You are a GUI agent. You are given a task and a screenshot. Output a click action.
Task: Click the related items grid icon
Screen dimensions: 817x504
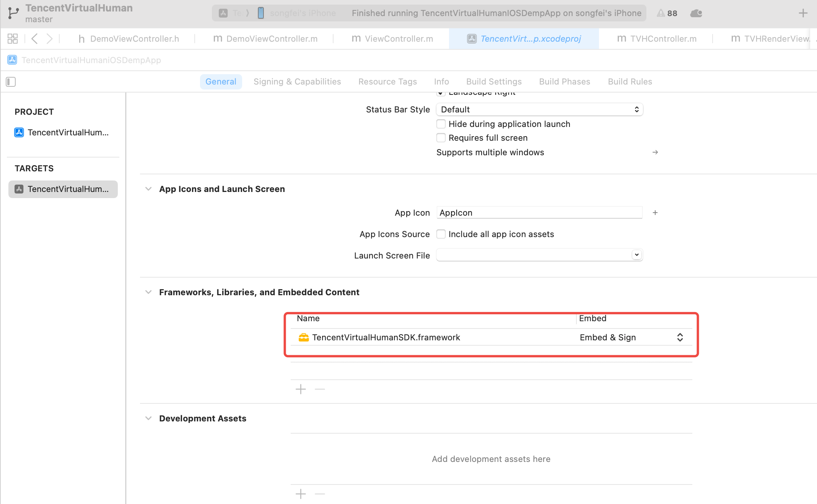tap(13, 39)
